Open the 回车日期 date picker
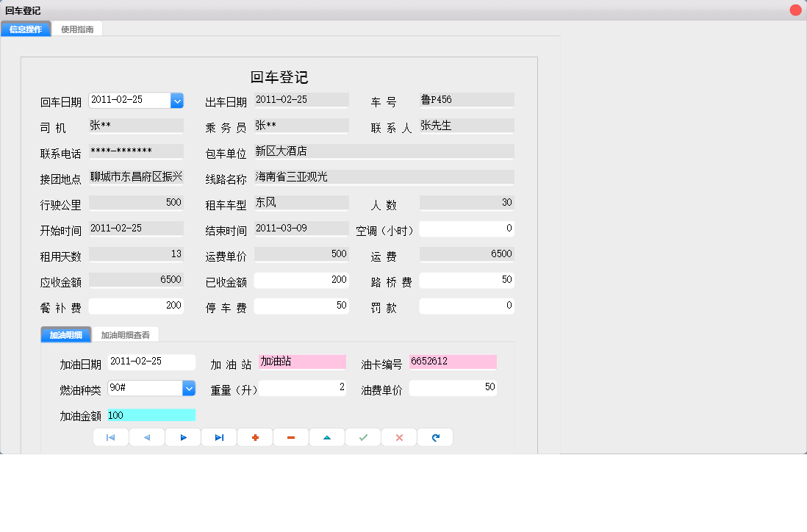The width and height of the screenshot is (807, 532). click(x=177, y=100)
